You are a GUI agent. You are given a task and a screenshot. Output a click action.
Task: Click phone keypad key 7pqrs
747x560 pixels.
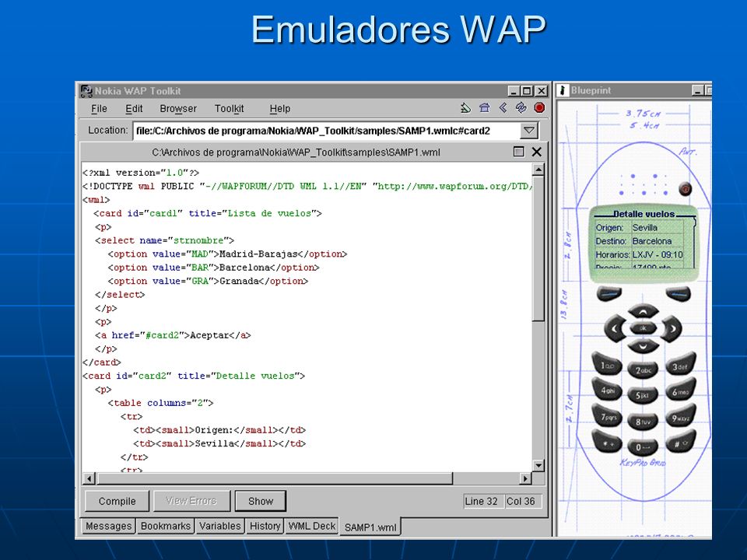[x=607, y=417]
